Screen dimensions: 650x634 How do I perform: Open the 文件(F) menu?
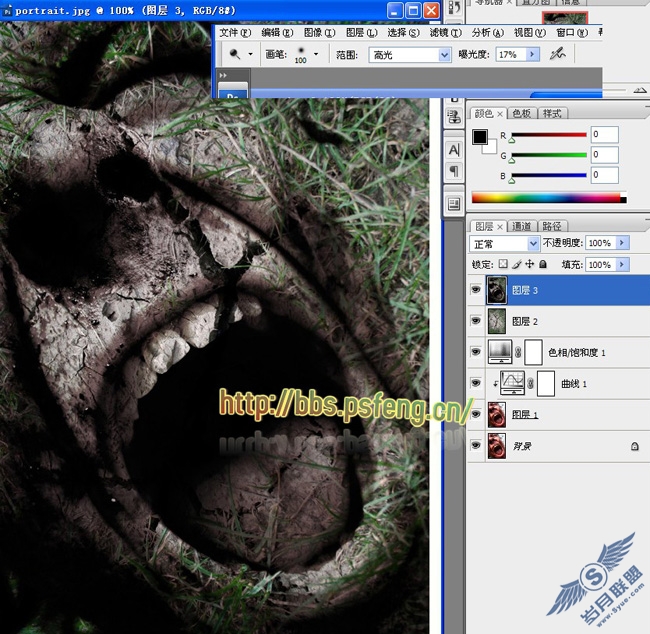click(235, 32)
